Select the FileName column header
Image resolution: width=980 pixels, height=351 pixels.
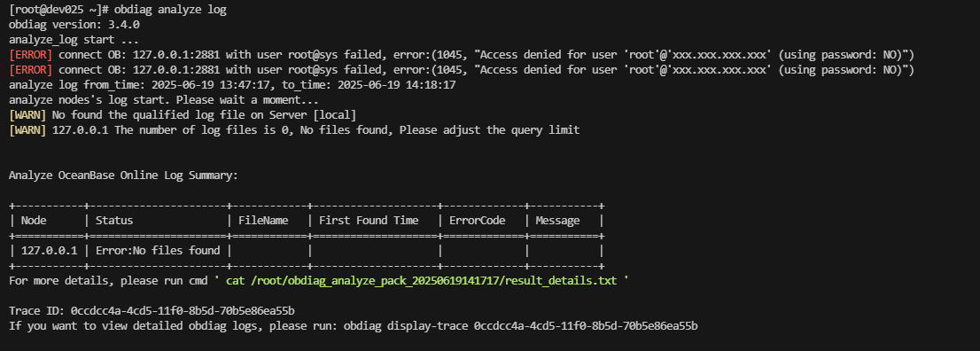point(263,220)
